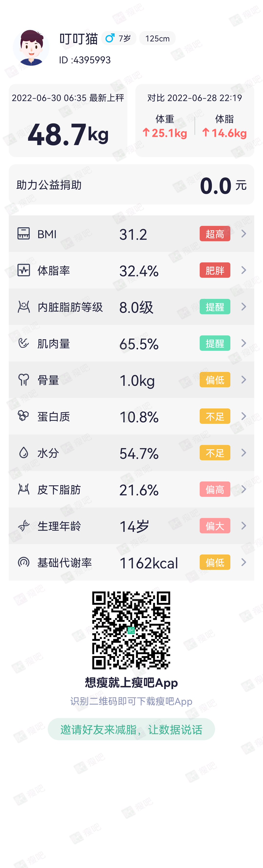Image resolution: width=263 pixels, height=868 pixels.
Task: Tap the QR code for 瘦吧 App
Action: coord(131,630)
